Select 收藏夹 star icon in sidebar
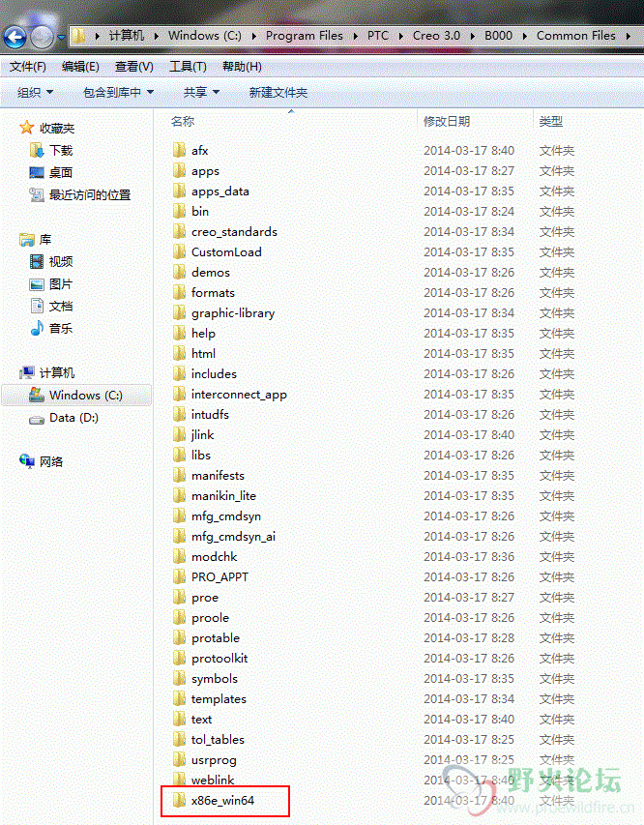This screenshot has height=825, width=644. point(26,128)
